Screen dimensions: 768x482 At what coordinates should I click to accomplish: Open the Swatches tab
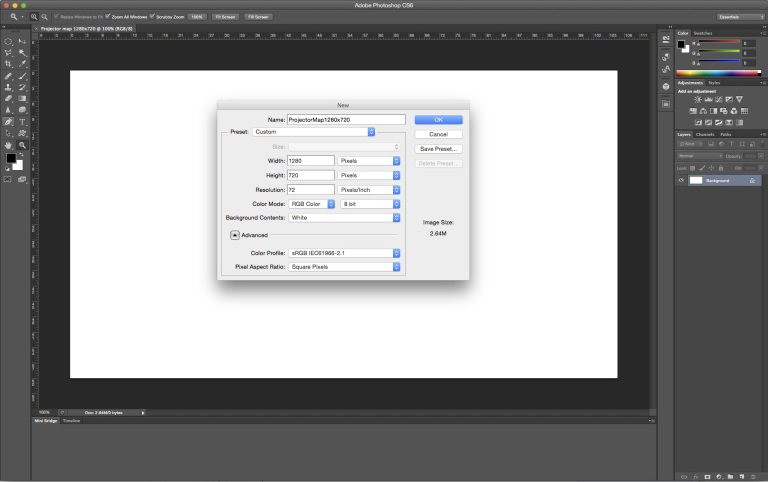tap(704, 33)
